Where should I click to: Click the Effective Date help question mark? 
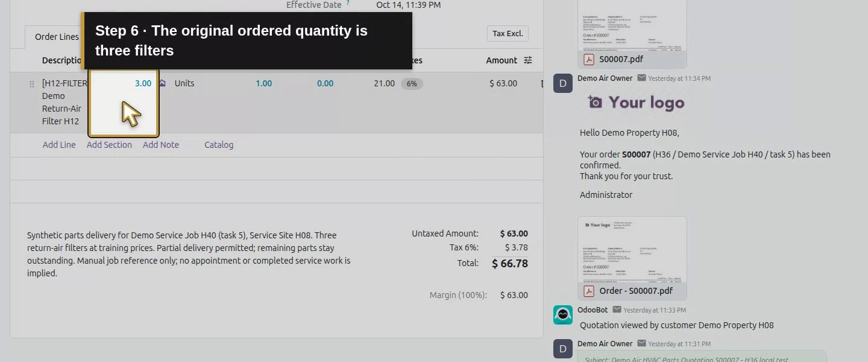pos(348,3)
